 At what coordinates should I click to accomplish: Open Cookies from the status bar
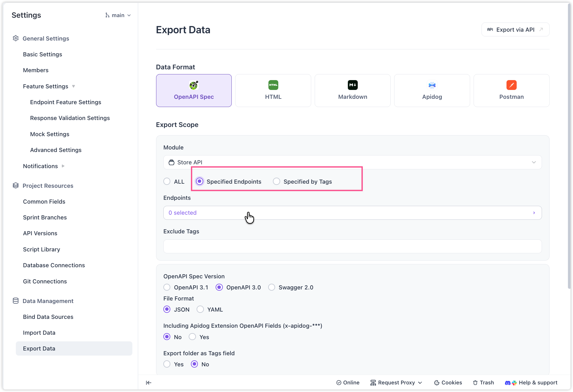[x=448, y=383]
